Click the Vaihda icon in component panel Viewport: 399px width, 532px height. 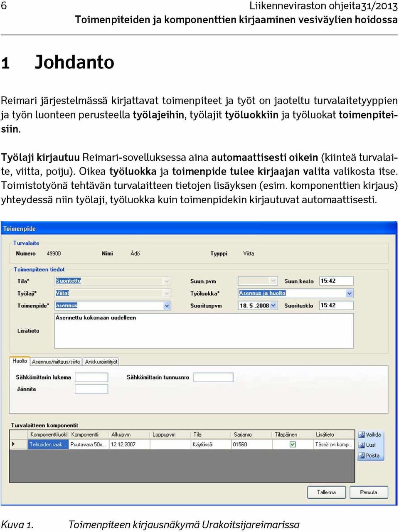pyautogui.click(x=361, y=435)
